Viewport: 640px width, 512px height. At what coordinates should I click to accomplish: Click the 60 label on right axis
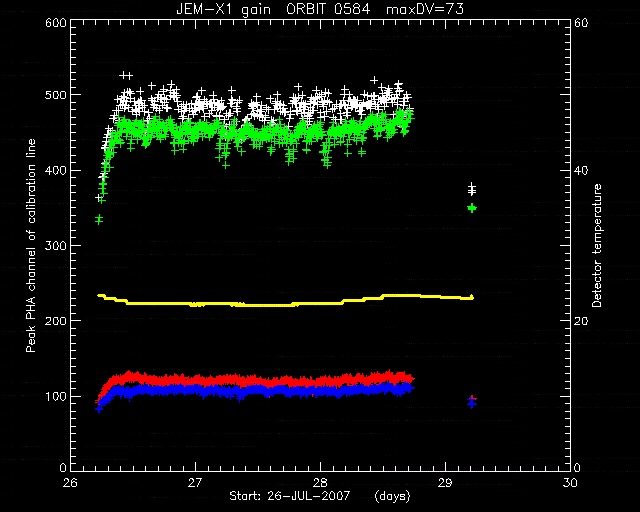[581, 23]
